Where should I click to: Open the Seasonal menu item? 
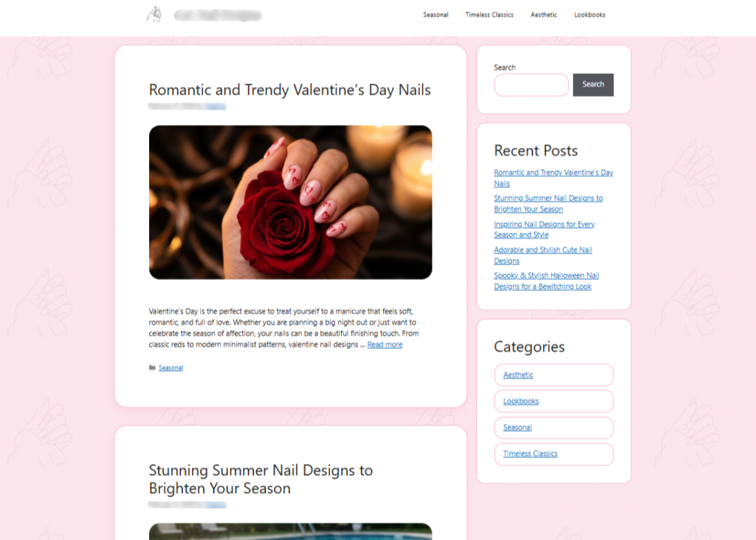[x=436, y=15]
